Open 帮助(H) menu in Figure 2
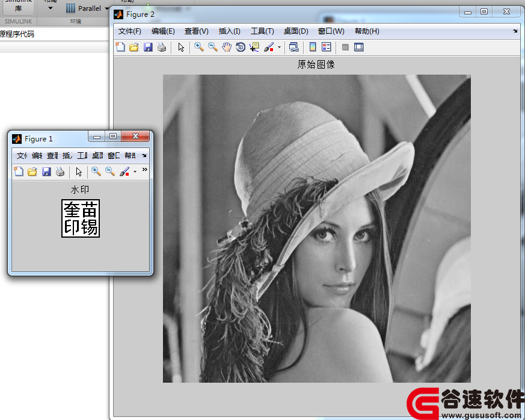 coord(367,31)
